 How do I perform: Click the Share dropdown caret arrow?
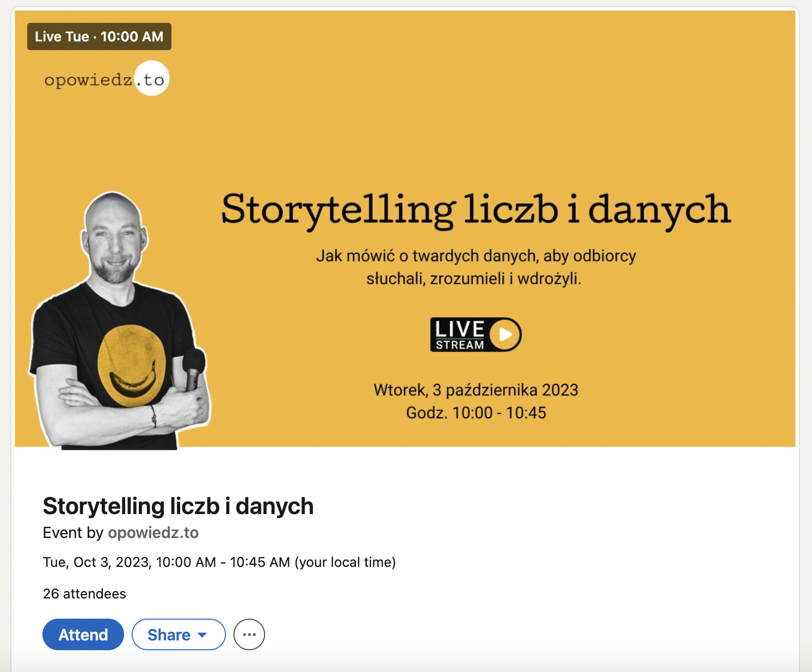pos(202,635)
